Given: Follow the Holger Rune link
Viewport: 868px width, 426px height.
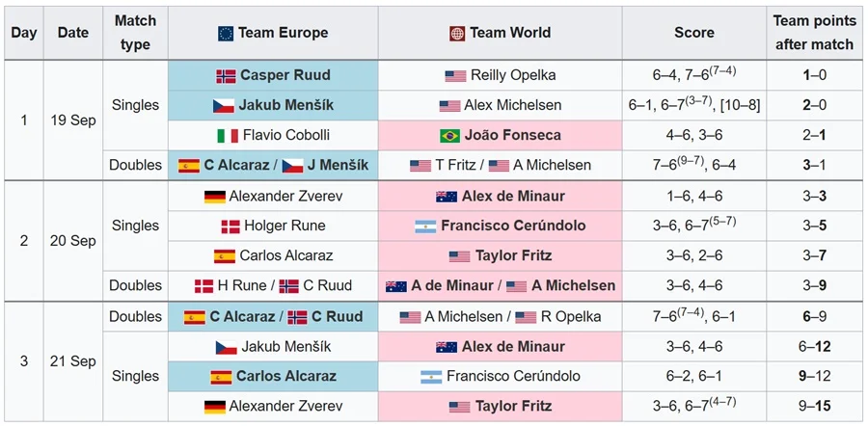Looking at the screenshot, I should click(x=285, y=226).
